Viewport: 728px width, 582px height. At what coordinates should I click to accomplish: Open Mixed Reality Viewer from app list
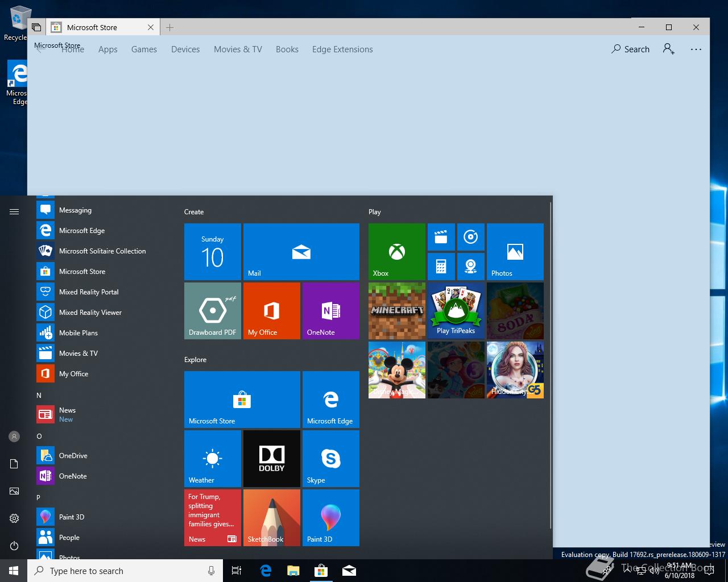(x=102, y=313)
